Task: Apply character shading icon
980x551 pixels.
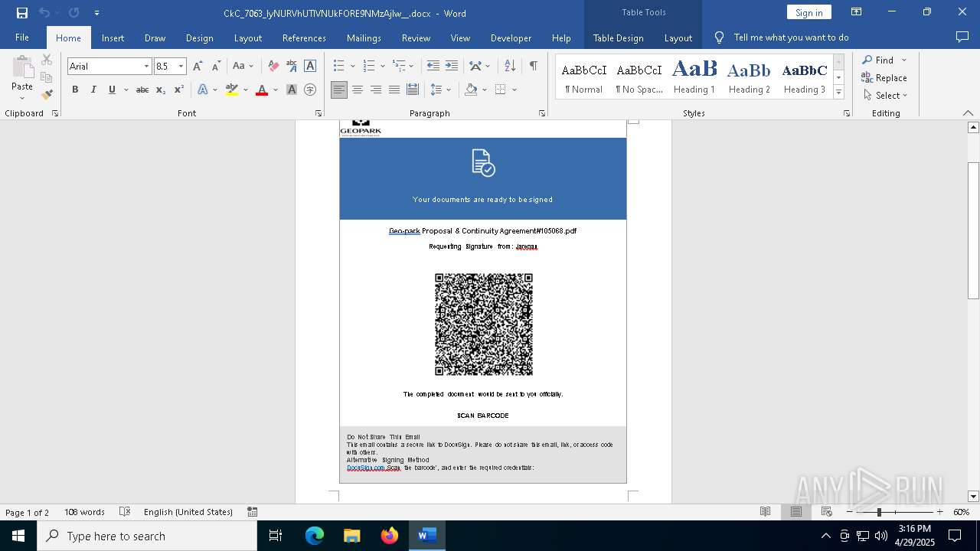Action: click(292, 90)
